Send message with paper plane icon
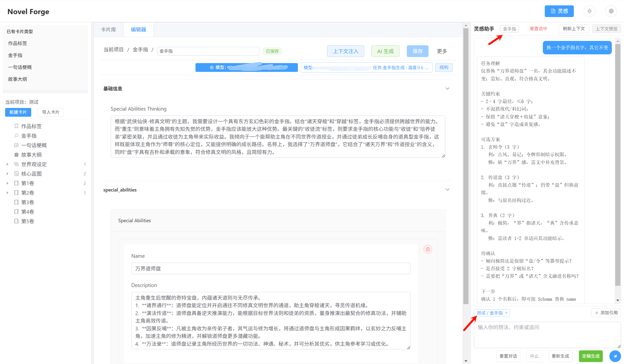The image size is (624, 364). click(x=615, y=356)
